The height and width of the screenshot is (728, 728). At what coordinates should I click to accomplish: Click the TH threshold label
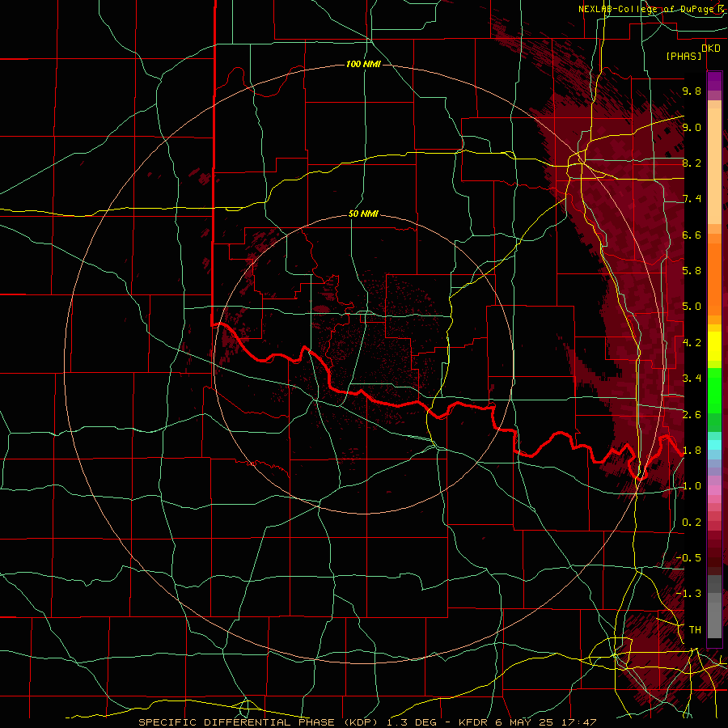pyautogui.click(x=695, y=629)
